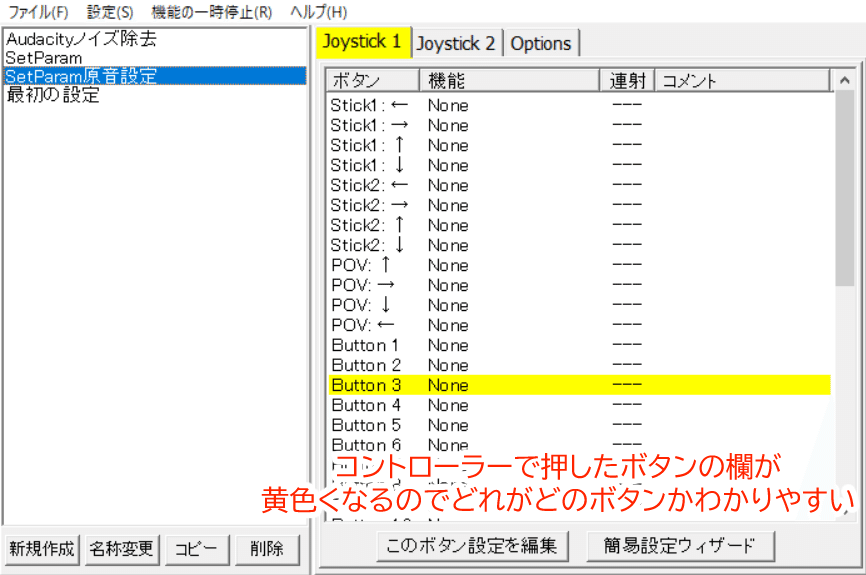Click the コピー button
The image size is (866, 575).
point(197,549)
